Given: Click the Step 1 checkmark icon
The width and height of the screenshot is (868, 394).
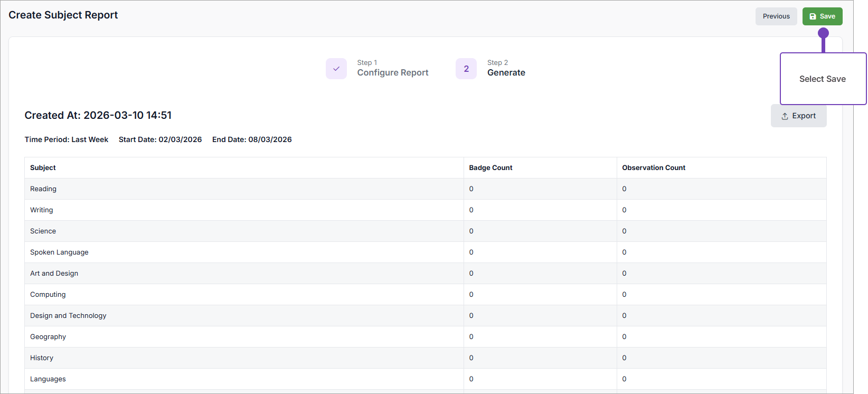Looking at the screenshot, I should tap(336, 69).
